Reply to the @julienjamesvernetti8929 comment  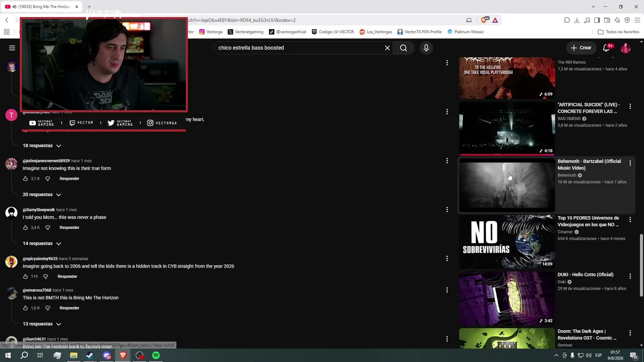[x=69, y=178]
